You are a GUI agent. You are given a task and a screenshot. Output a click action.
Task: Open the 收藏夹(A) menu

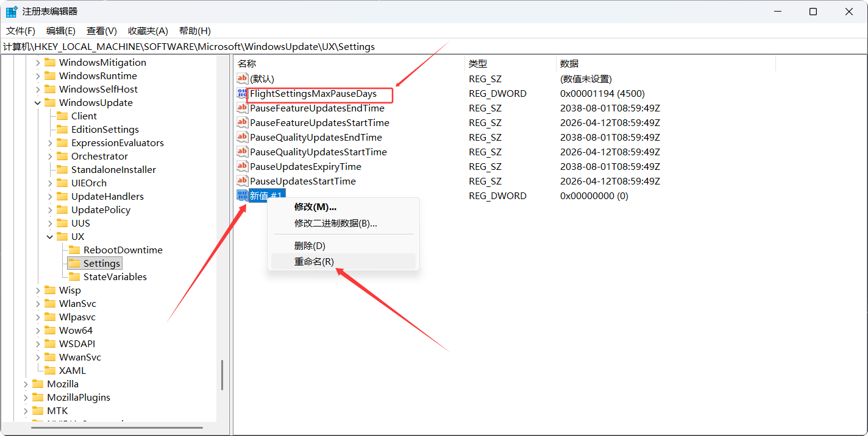tap(148, 31)
